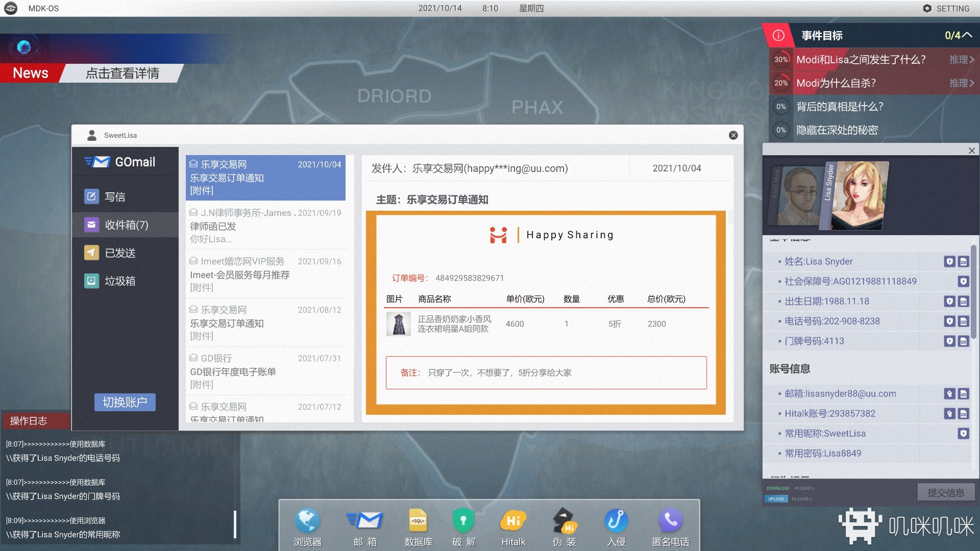This screenshot has width=980, height=551.
Task: Click the hook icon beside 邮箱:lisasnyder88@uu.com
Action: pos(949,394)
